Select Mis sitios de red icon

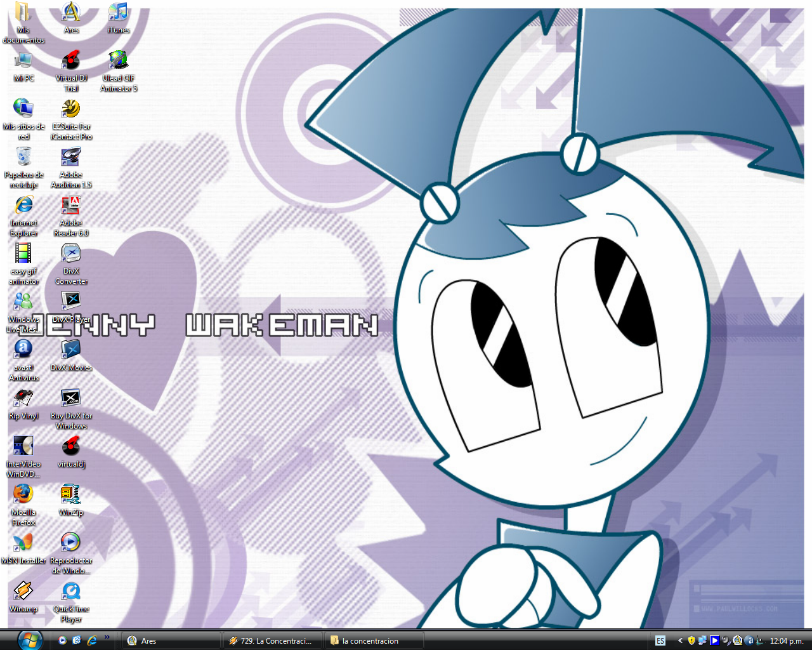click(x=23, y=119)
